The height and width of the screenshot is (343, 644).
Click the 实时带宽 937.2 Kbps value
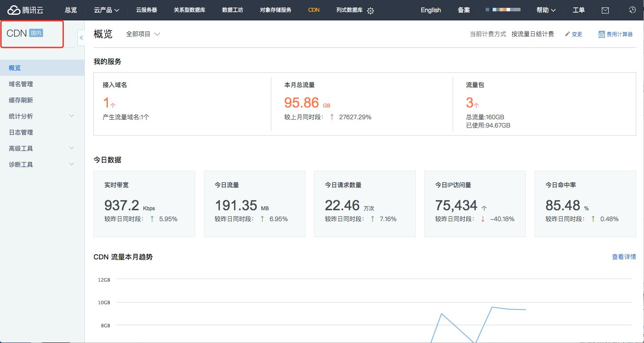pos(130,205)
